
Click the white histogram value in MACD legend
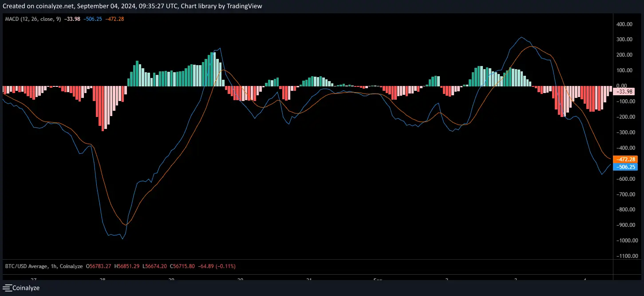tap(72, 19)
